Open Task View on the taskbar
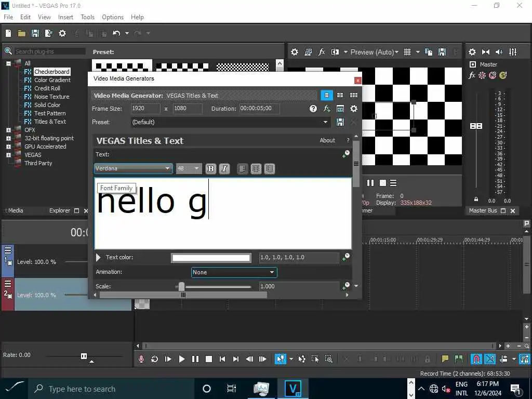Screen dimensions: 532x399 point(231,389)
